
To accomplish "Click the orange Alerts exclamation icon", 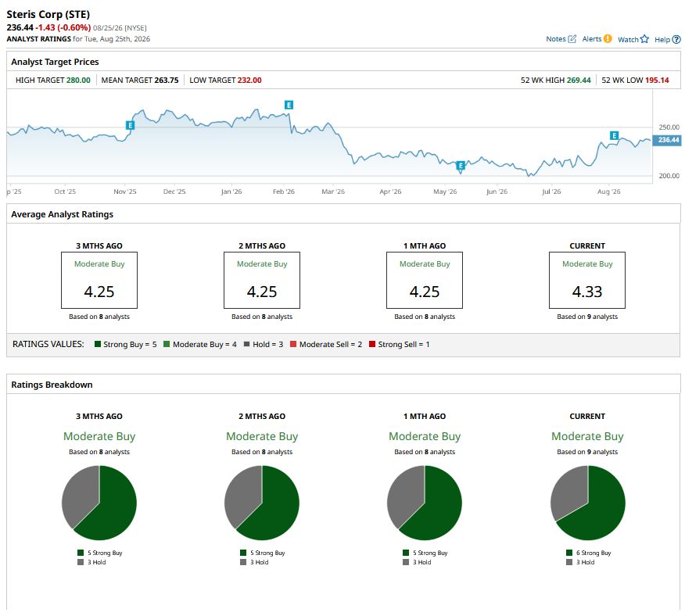I will click(x=608, y=39).
